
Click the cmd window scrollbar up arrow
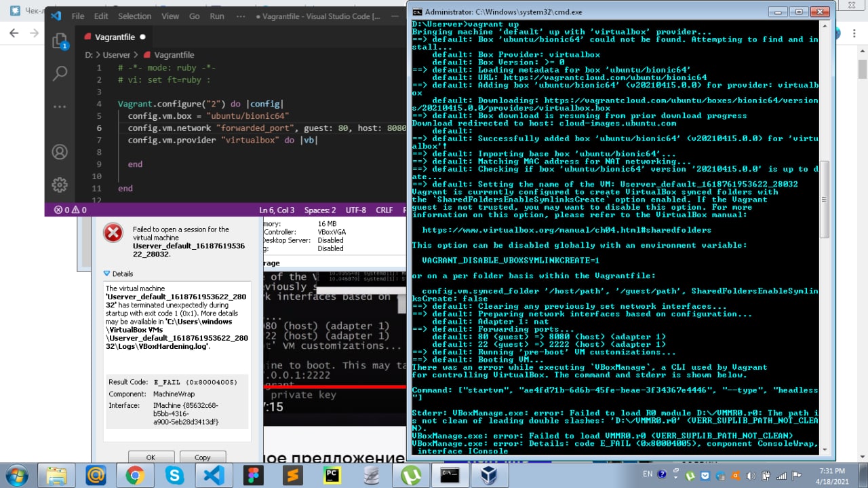coord(825,25)
